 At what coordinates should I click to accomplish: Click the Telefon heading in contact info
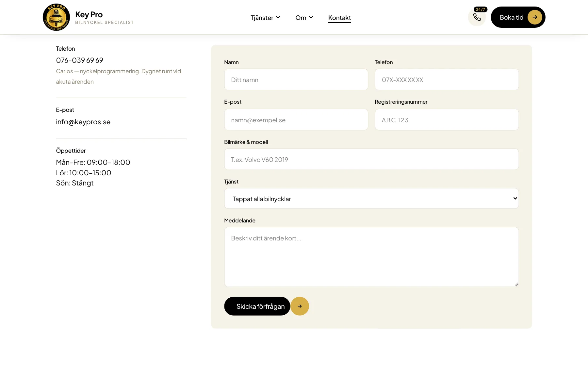coord(65,48)
